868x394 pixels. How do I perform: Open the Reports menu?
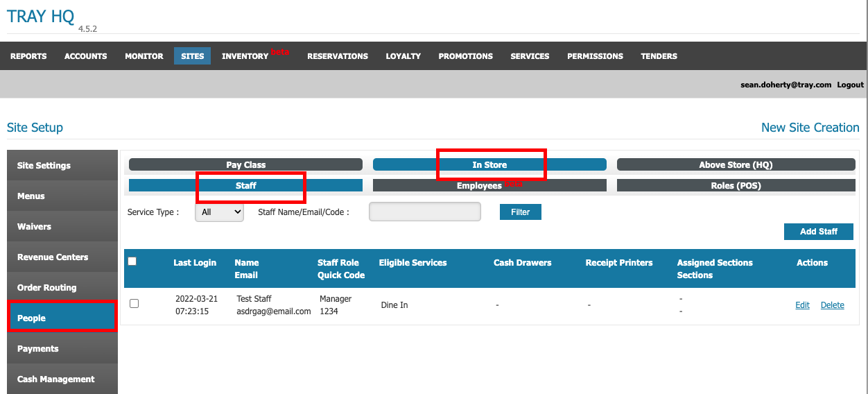point(28,56)
